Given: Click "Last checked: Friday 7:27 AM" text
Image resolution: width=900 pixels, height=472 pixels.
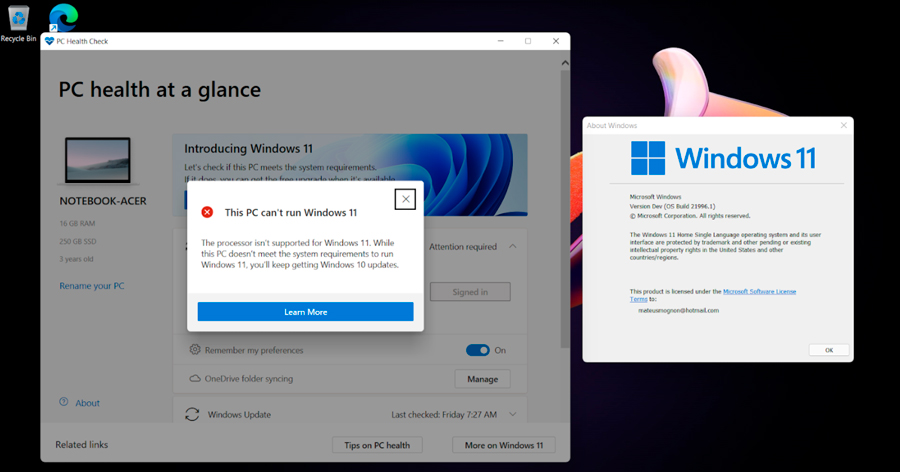Looking at the screenshot, I should pyautogui.click(x=444, y=415).
